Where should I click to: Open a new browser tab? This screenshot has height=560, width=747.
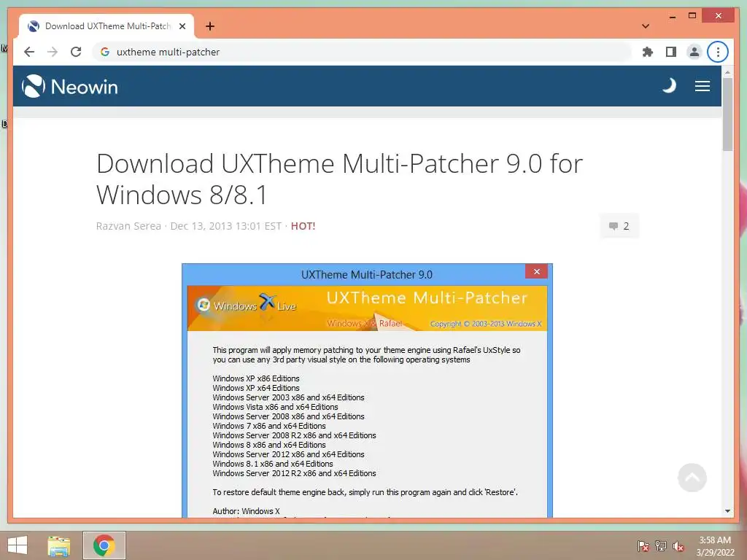(209, 26)
